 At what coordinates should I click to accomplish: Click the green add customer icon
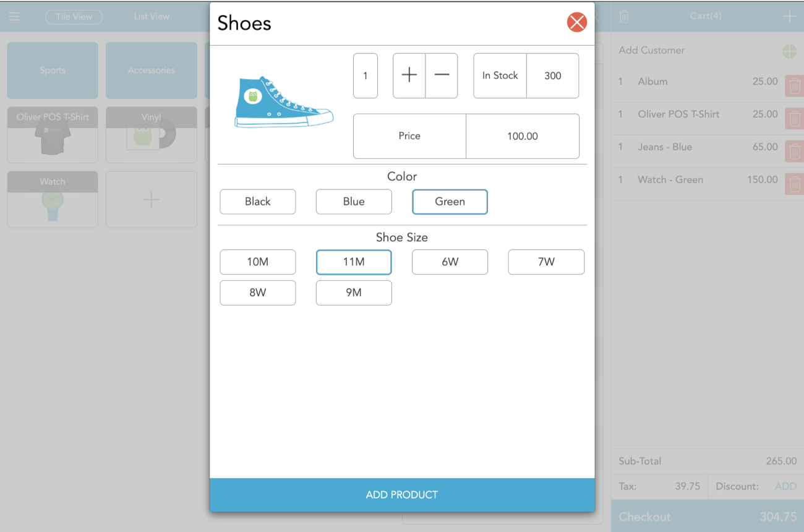(x=789, y=51)
